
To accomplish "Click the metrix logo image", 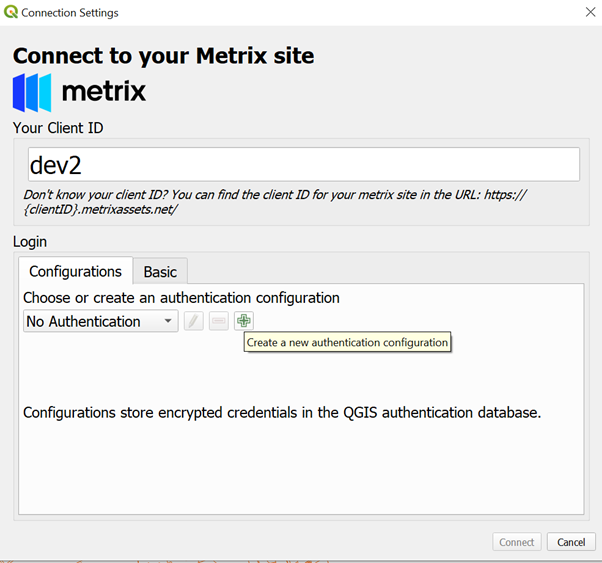I will pos(79,93).
